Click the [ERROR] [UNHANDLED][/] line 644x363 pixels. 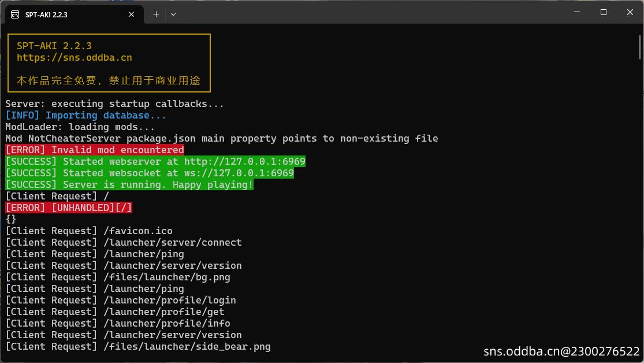[x=69, y=208]
